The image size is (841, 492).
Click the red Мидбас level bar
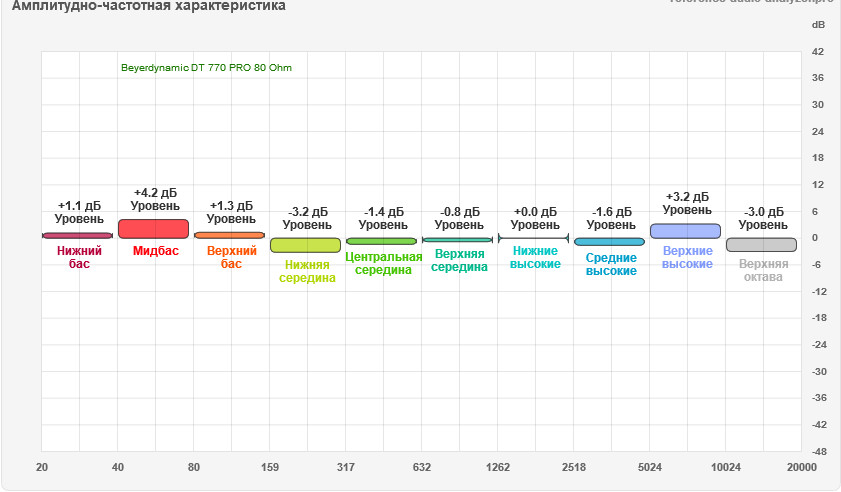(153, 229)
